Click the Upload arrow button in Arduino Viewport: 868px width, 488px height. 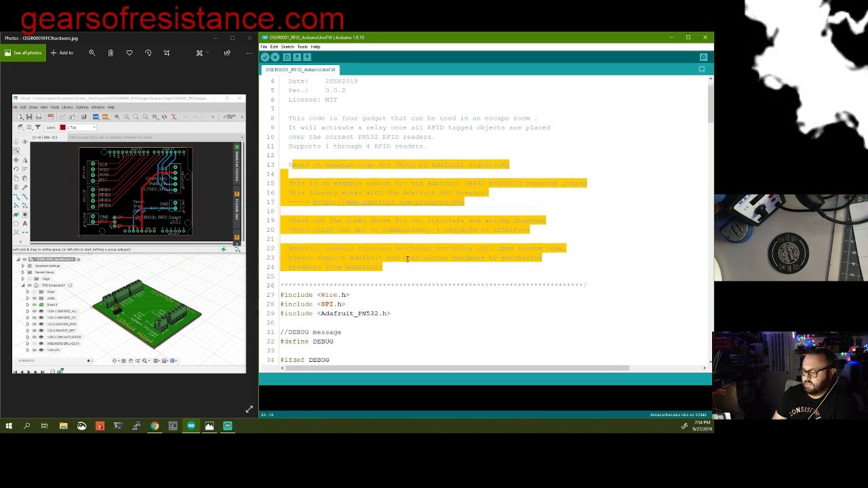coord(275,57)
